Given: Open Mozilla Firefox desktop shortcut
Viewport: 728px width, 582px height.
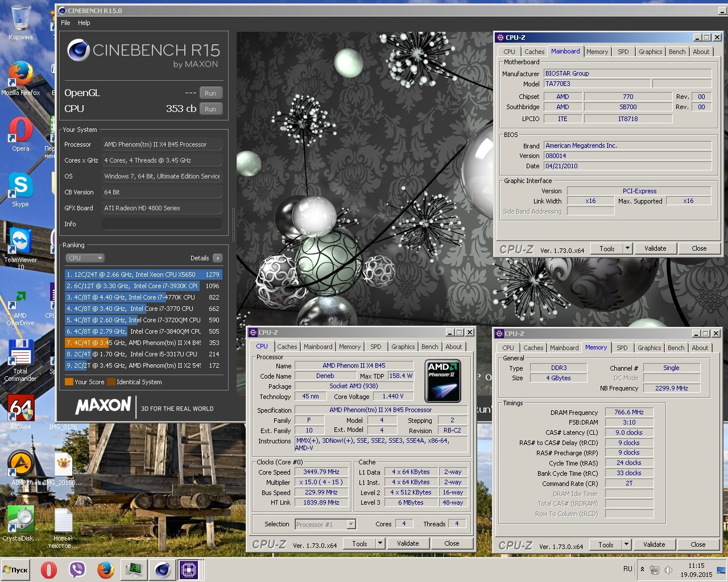Looking at the screenshot, I should coord(20,78).
